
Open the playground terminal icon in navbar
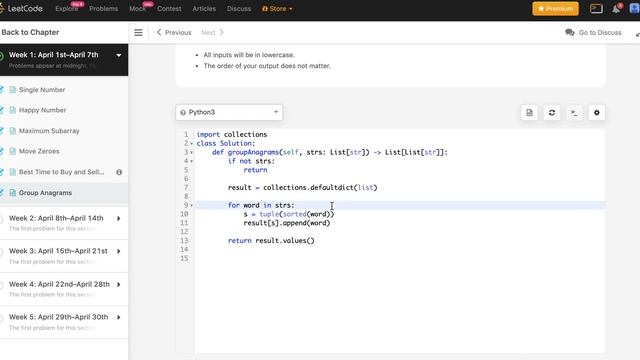point(596,9)
